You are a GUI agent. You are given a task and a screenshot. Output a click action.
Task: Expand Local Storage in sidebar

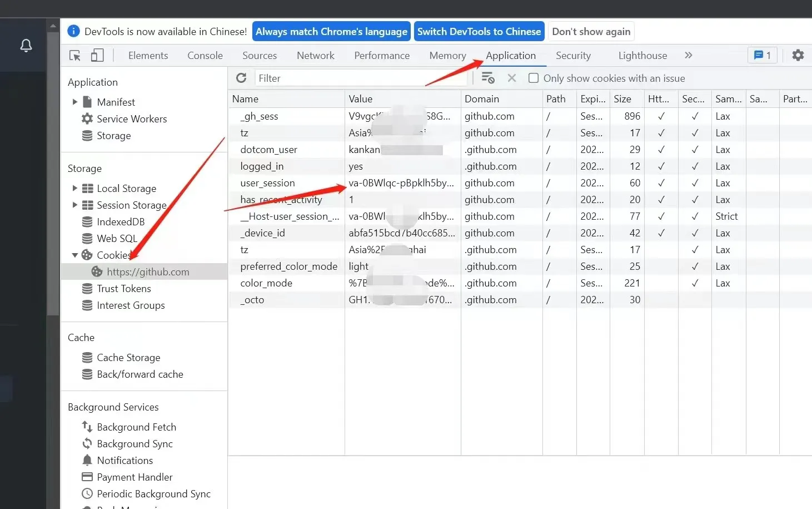(75, 188)
